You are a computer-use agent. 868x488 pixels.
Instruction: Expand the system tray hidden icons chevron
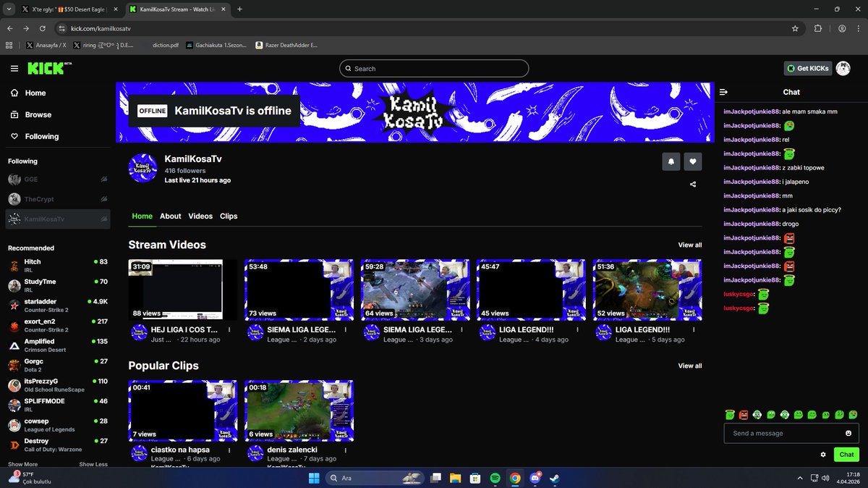click(x=800, y=478)
